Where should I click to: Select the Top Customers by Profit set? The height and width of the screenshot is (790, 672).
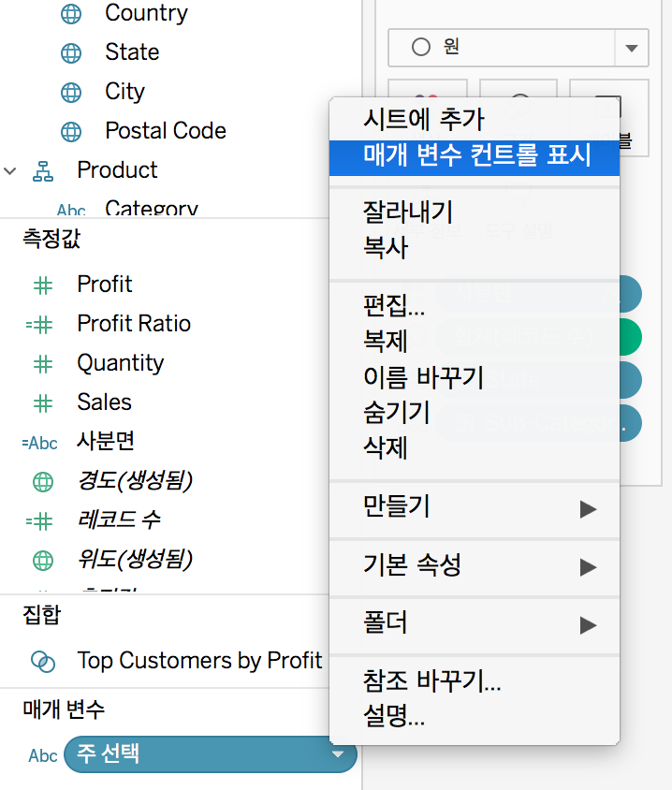(199, 661)
